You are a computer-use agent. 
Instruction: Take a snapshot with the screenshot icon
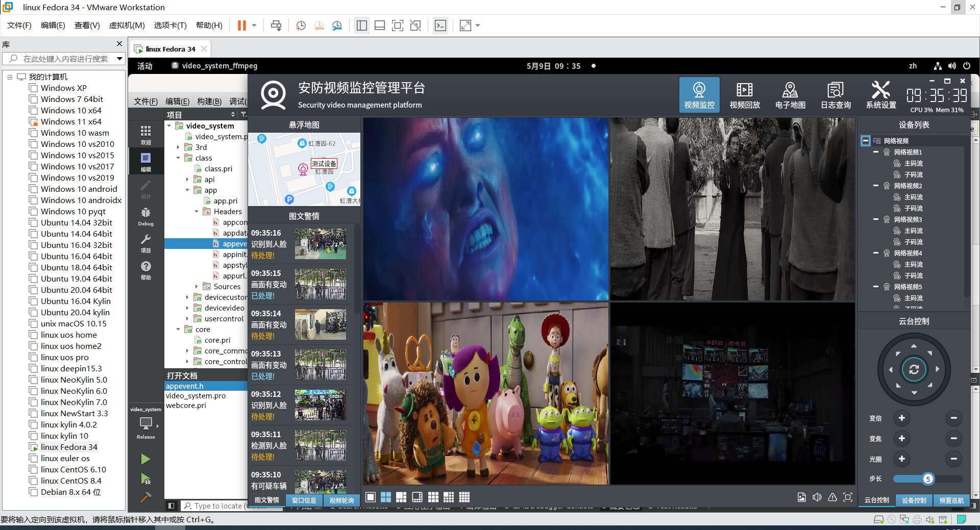[x=802, y=497]
